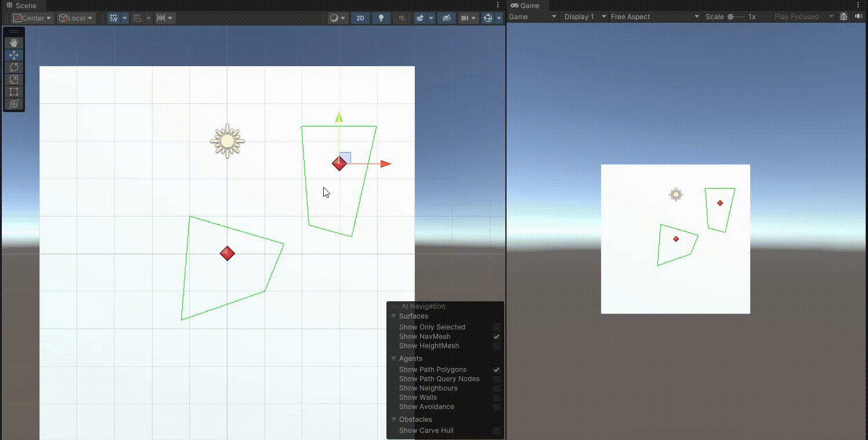Select the Hand view tool
This screenshot has height=440, width=868.
click(14, 42)
